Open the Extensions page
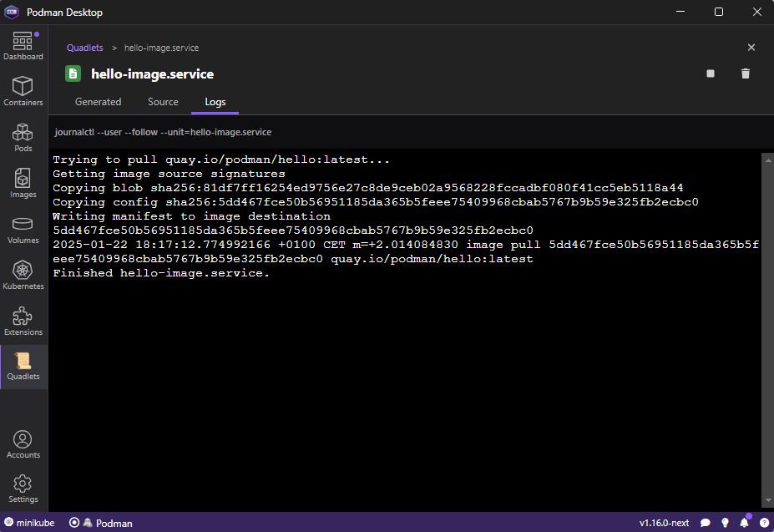Image resolution: width=774 pixels, height=532 pixels. [x=23, y=322]
